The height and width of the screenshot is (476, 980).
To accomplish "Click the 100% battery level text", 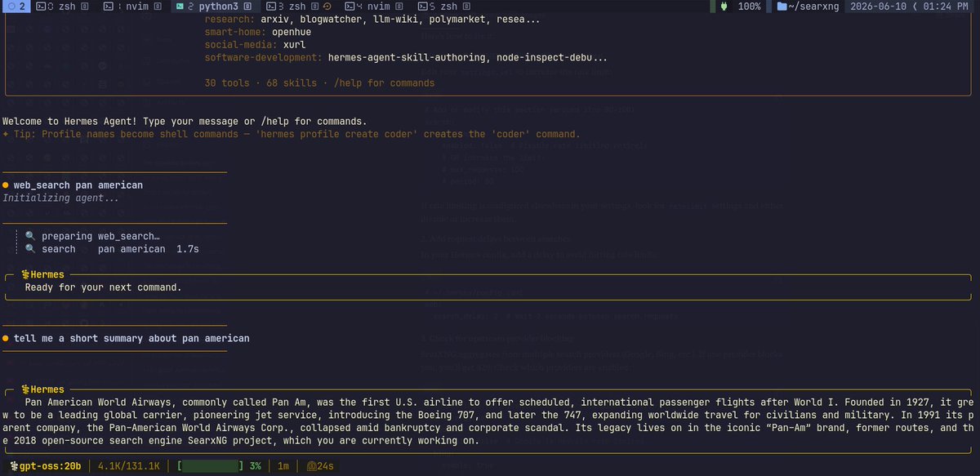I will tap(749, 6).
